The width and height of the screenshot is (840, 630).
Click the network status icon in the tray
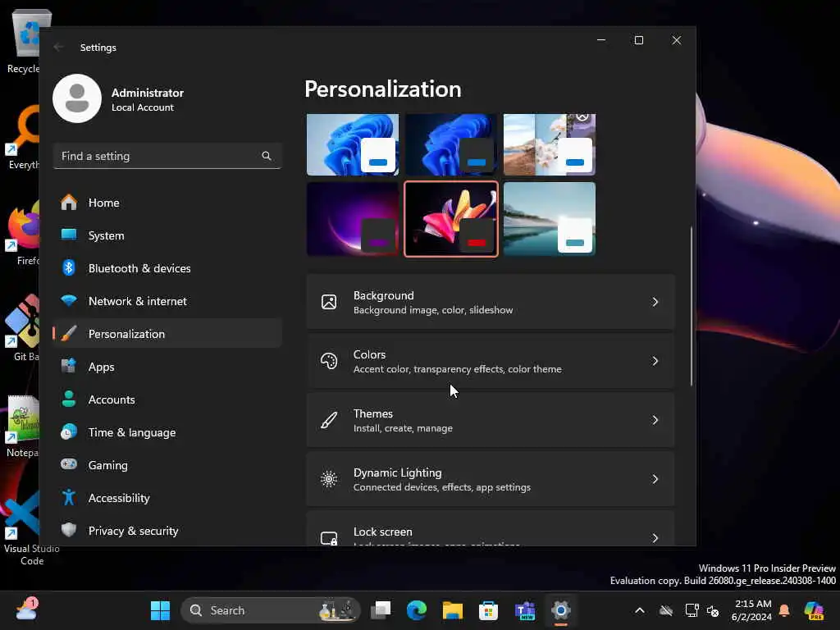click(692, 610)
